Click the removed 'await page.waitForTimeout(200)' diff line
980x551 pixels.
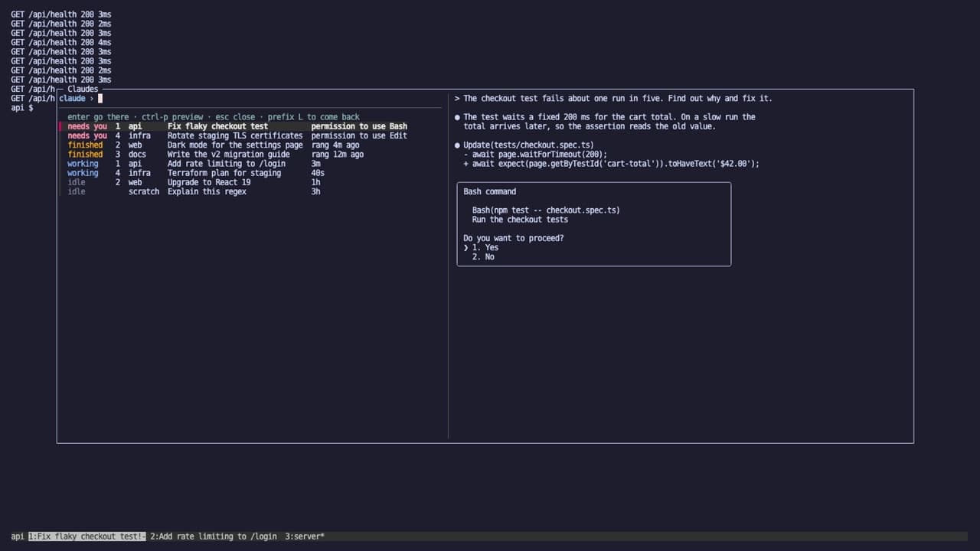coord(535,154)
